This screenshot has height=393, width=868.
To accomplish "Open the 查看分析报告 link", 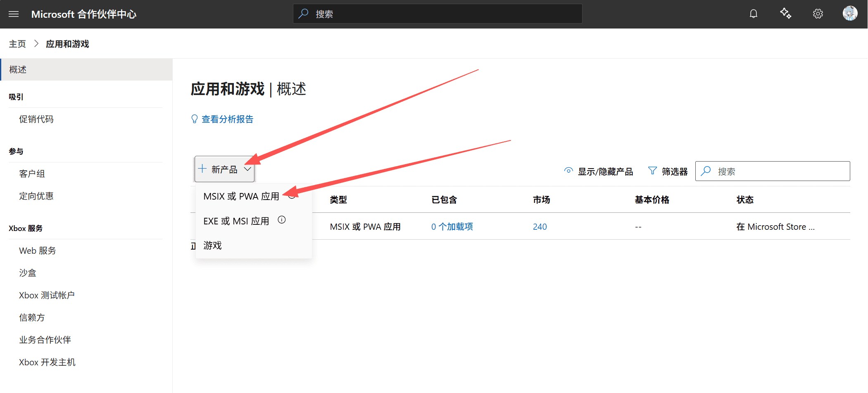I will pyautogui.click(x=227, y=119).
